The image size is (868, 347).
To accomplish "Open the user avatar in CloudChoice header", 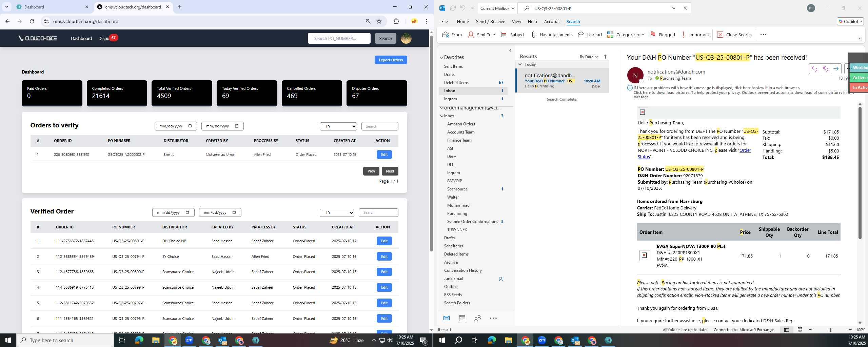I will point(406,38).
